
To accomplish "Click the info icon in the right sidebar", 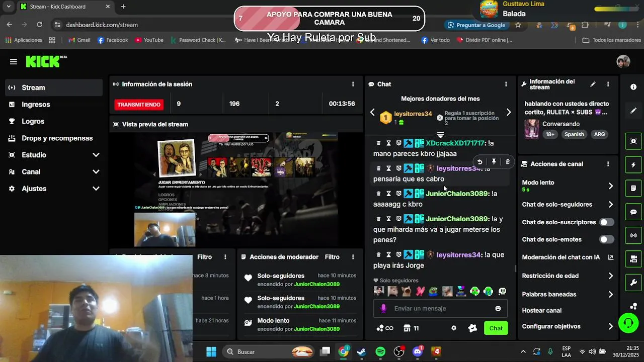I will [x=633, y=87].
